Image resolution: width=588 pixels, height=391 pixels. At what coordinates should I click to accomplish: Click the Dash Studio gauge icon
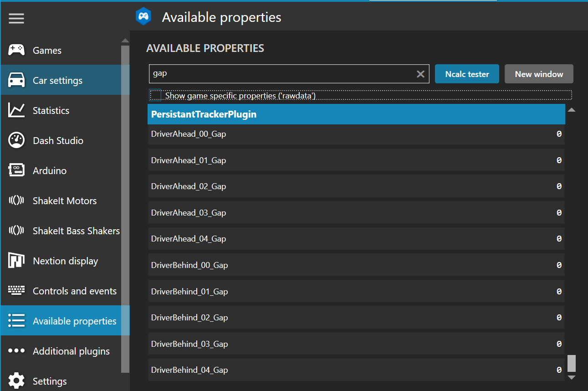16,140
